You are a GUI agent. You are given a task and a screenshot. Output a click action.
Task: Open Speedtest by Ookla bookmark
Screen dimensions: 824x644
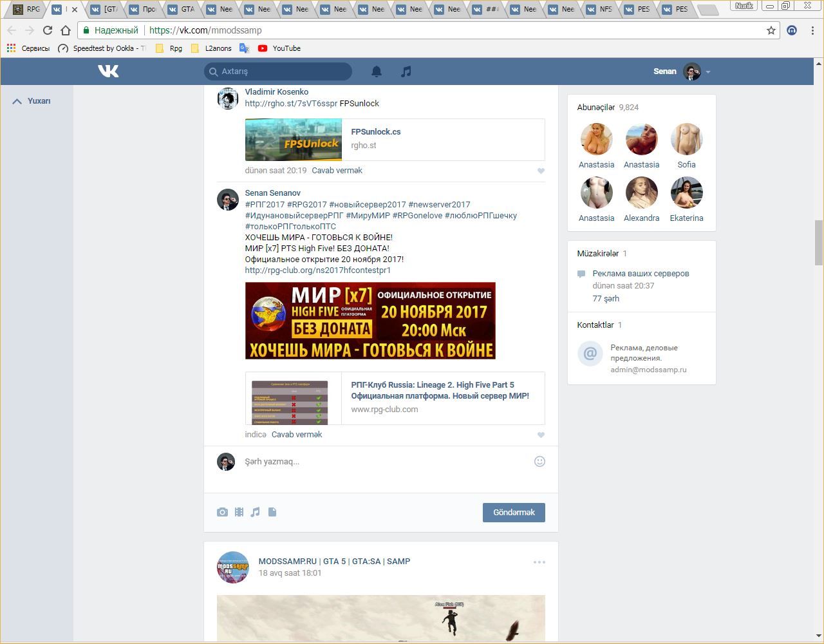[102, 48]
